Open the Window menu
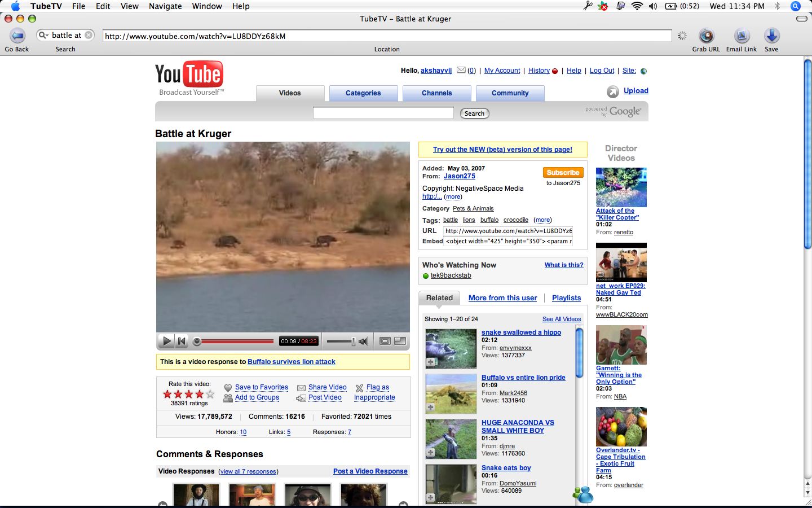Screen dimensions: 812x508 (x=207, y=6)
